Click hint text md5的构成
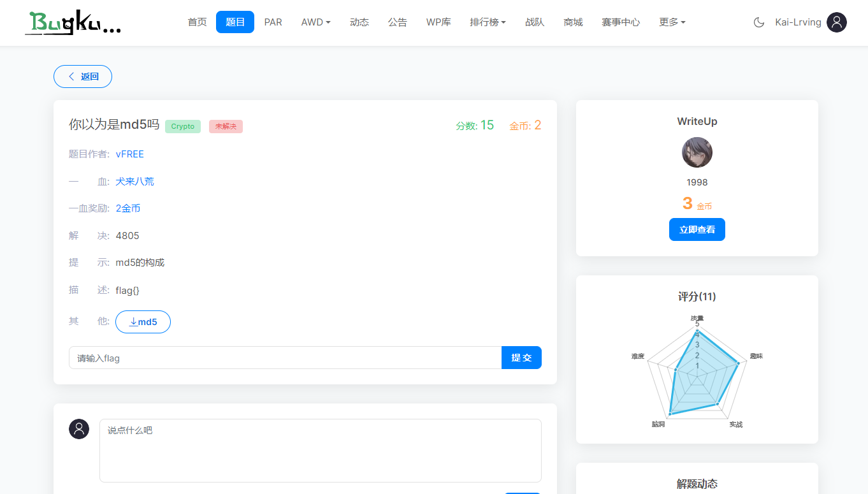Viewport: 868px width, 494px height. coord(140,263)
